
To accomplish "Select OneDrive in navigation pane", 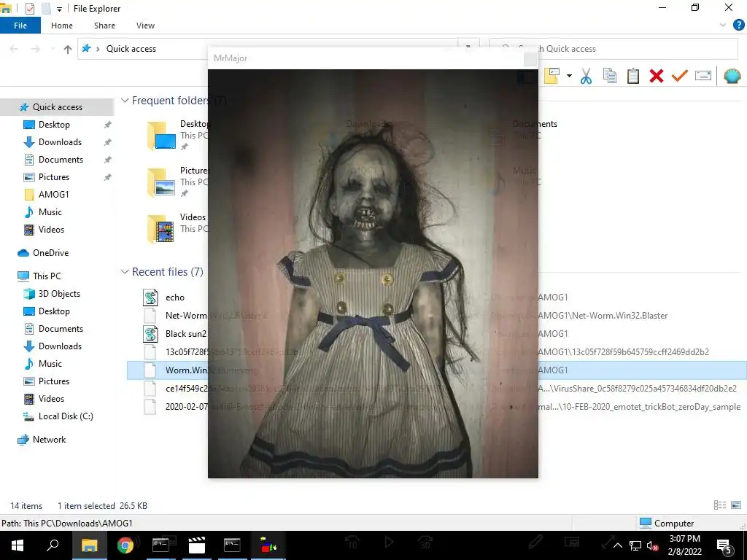I will point(50,253).
